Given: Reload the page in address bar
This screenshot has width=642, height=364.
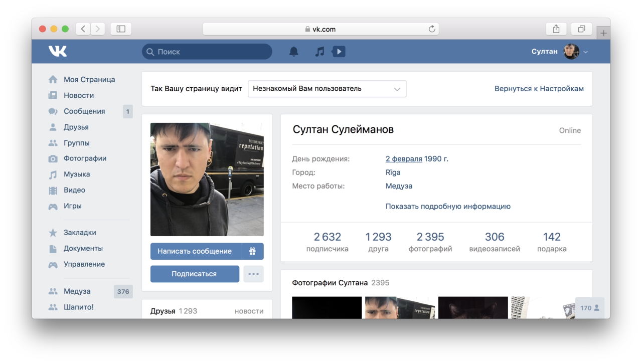Looking at the screenshot, I should tap(431, 29).
